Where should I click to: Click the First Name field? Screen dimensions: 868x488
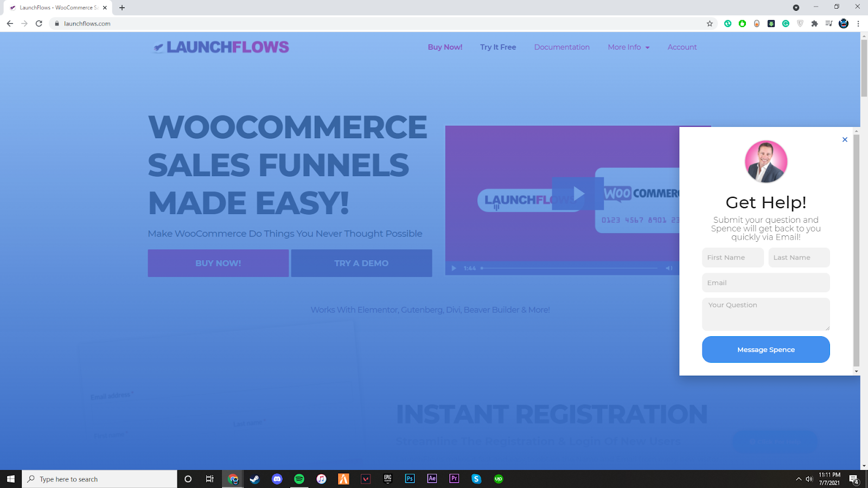coord(733,258)
